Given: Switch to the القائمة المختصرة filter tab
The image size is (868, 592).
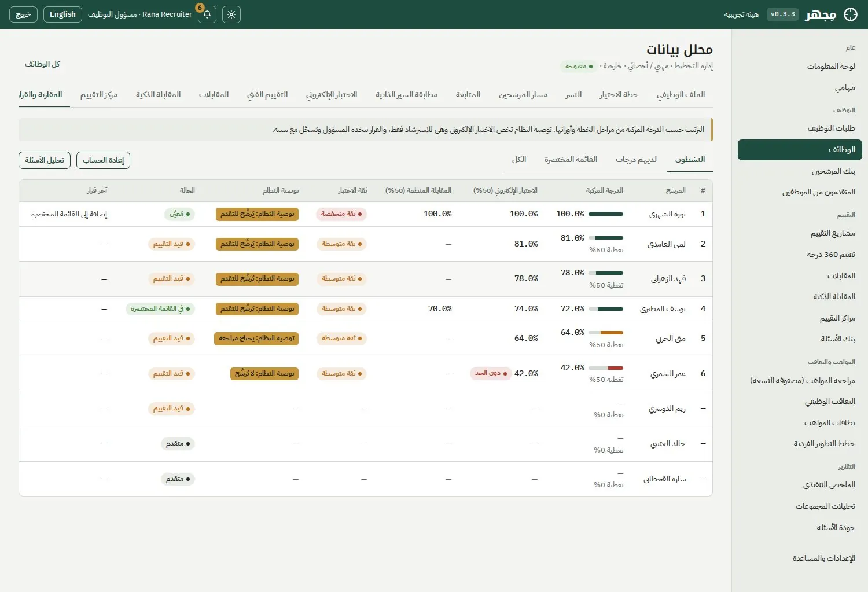Looking at the screenshot, I should click(x=571, y=160).
